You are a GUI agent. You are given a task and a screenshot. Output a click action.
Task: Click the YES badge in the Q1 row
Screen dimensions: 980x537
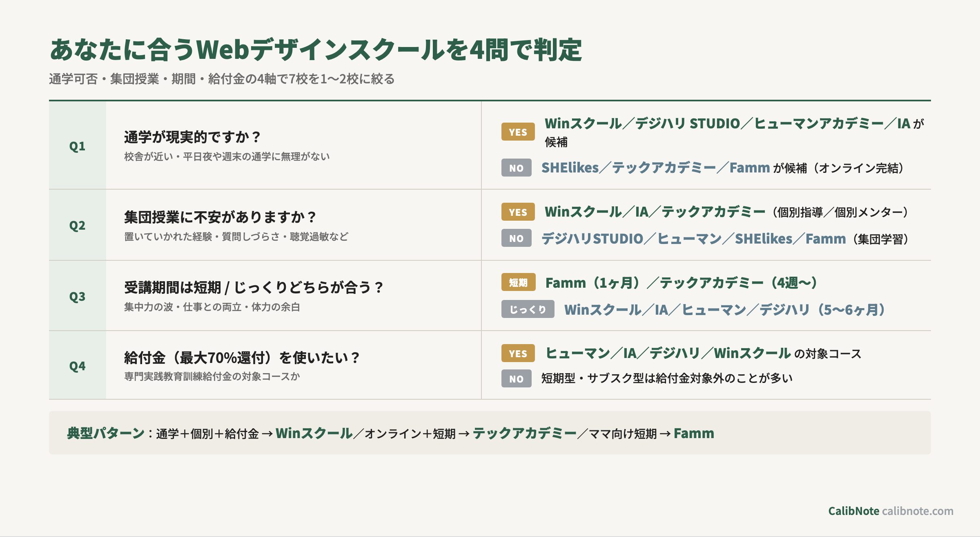coord(518,132)
